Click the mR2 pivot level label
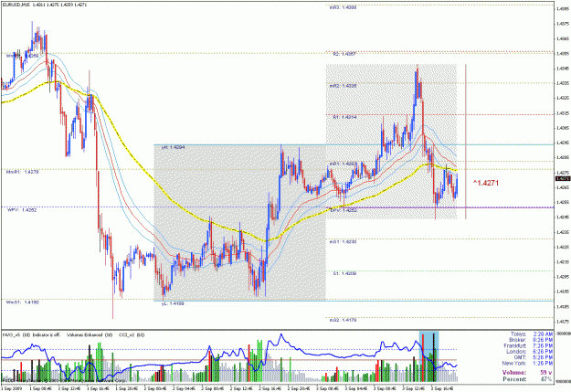 343,86
